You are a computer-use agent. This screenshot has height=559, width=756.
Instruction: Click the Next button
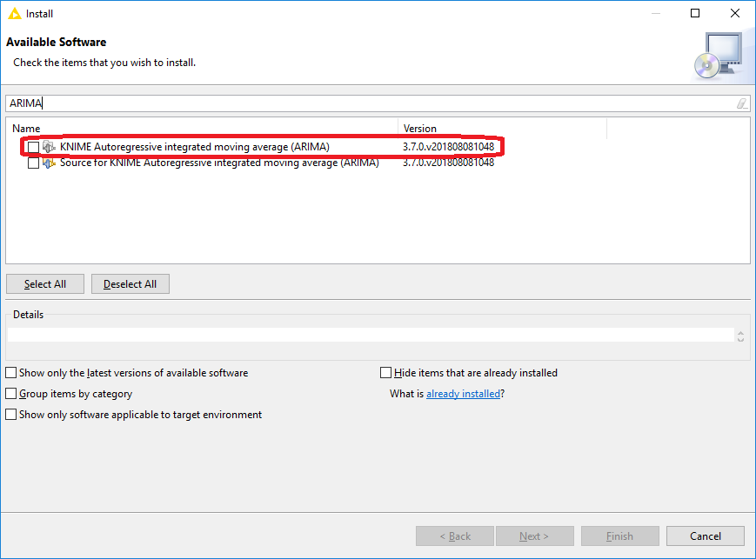[535, 536]
